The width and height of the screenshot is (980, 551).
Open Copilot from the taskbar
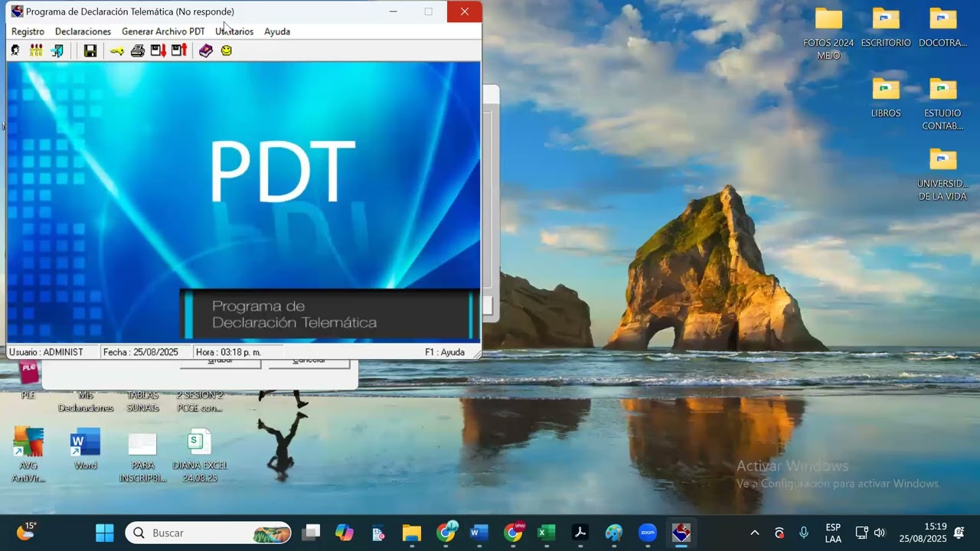(345, 533)
